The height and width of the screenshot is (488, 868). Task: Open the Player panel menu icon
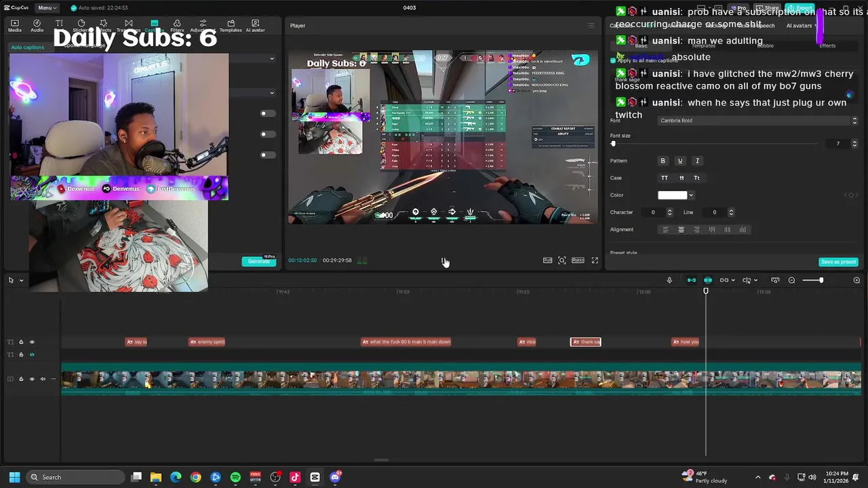point(591,26)
